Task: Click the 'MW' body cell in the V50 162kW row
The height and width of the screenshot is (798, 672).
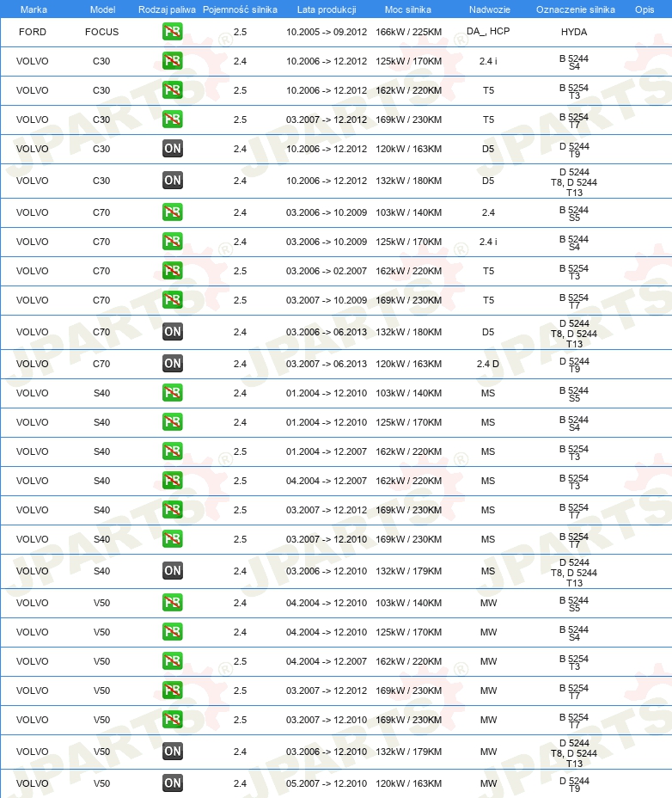Action: coord(488,661)
